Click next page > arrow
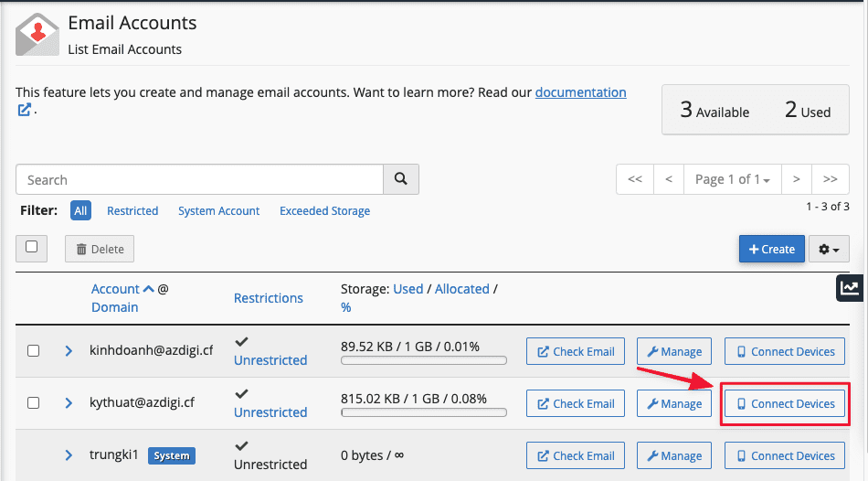This screenshot has width=868, height=481. coord(796,179)
